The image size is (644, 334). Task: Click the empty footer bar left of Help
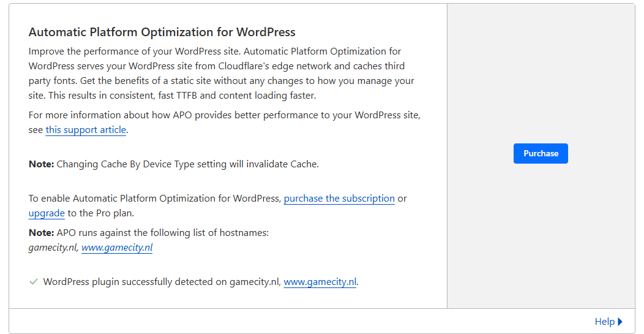[294, 322]
